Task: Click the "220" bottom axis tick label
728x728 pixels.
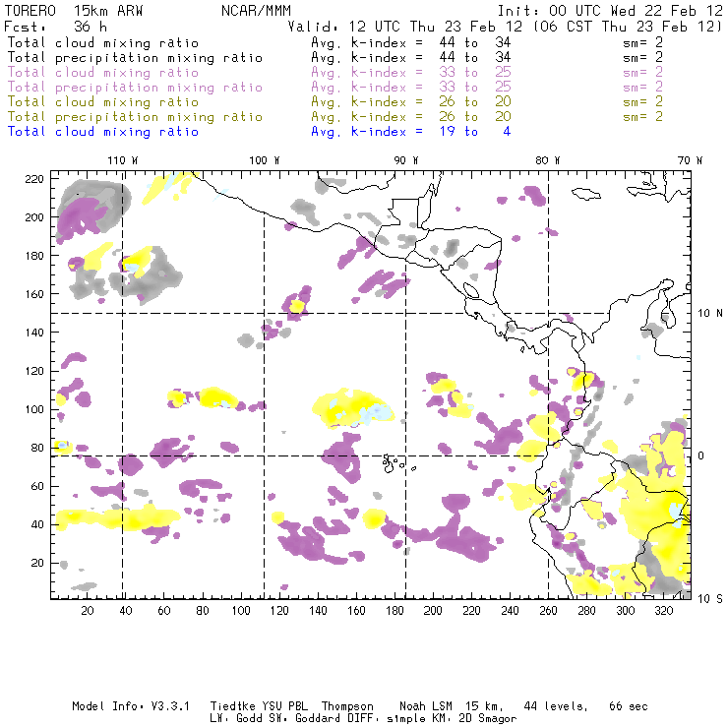Action: pos(471,611)
